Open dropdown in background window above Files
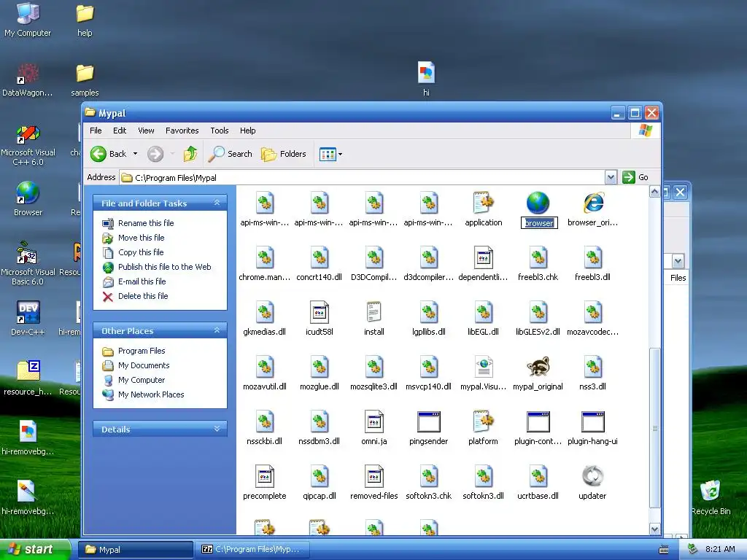 pyautogui.click(x=678, y=261)
